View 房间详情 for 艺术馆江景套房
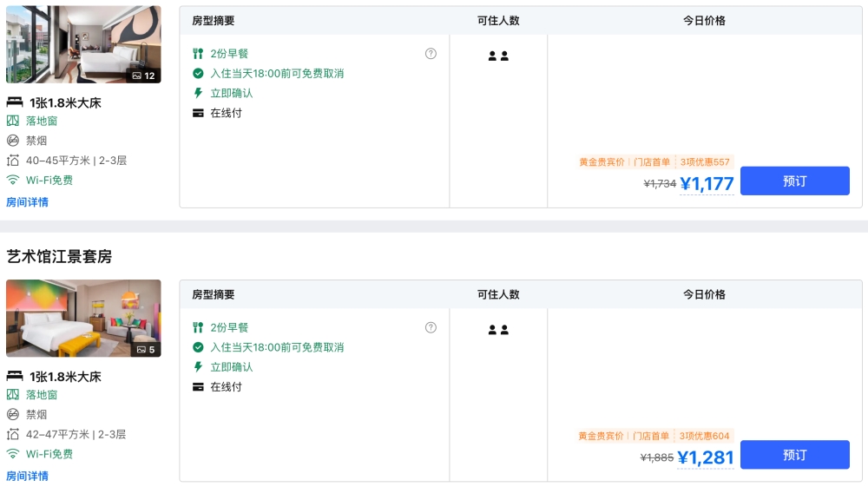This screenshot has height=487, width=868. [x=28, y=476]
